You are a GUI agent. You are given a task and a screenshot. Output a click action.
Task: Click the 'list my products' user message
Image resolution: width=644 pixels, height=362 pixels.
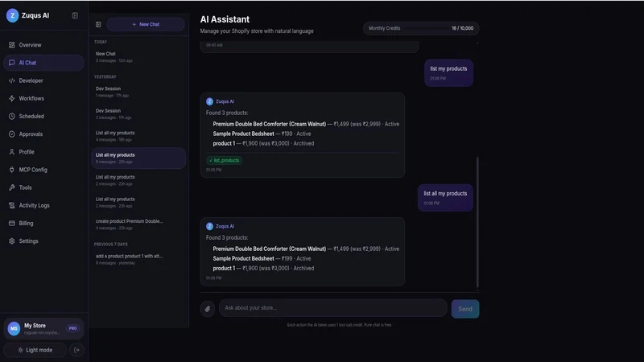(x=448, y=73)
